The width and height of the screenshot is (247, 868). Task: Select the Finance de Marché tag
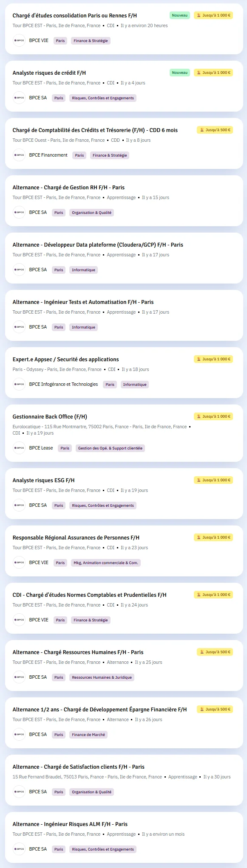[x=88, y=735]
